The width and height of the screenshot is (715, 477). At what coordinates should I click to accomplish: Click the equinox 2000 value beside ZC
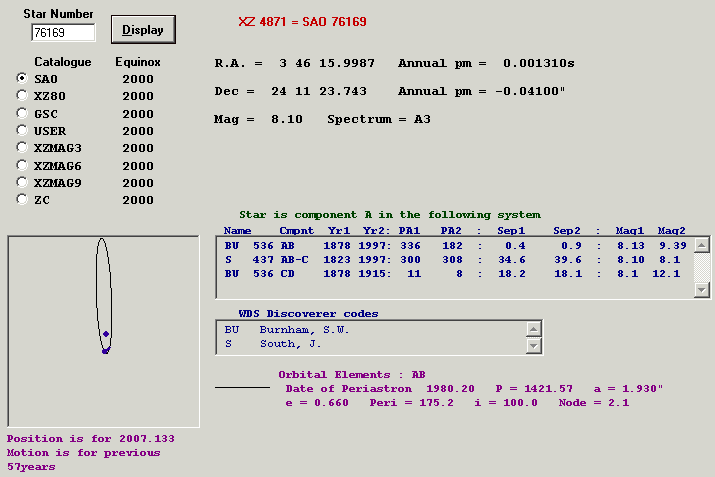[138, 200]
